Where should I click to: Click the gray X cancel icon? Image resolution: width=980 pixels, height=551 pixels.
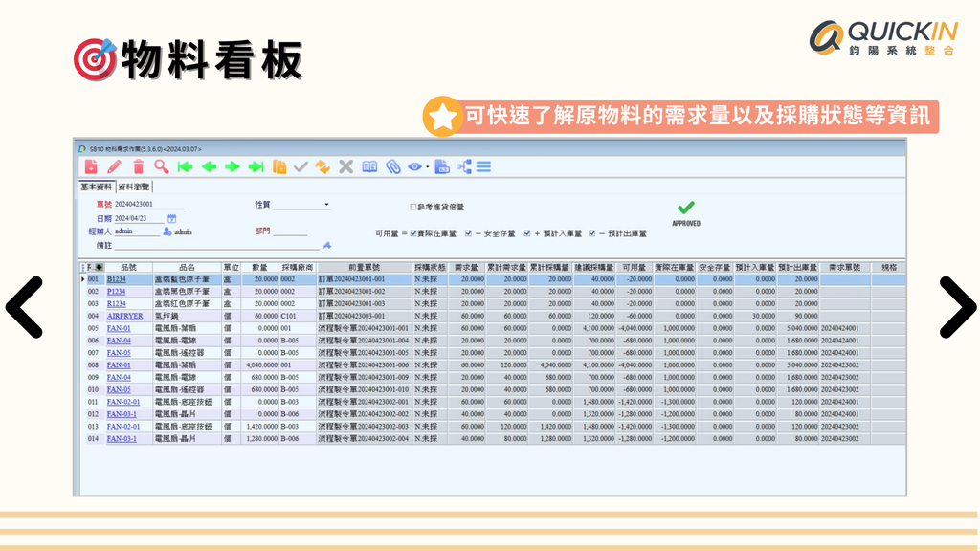click(345, 166)
